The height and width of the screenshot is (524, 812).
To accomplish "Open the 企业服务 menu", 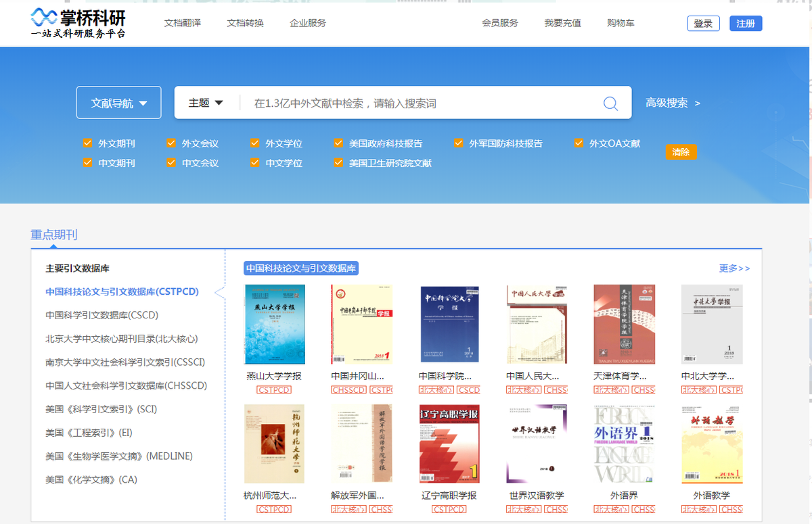I will click(x=308, y=23).
